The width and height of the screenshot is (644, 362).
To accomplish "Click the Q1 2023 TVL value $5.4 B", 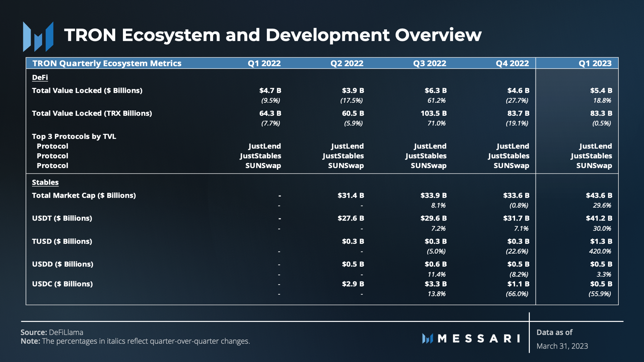I will click(601, 90).
